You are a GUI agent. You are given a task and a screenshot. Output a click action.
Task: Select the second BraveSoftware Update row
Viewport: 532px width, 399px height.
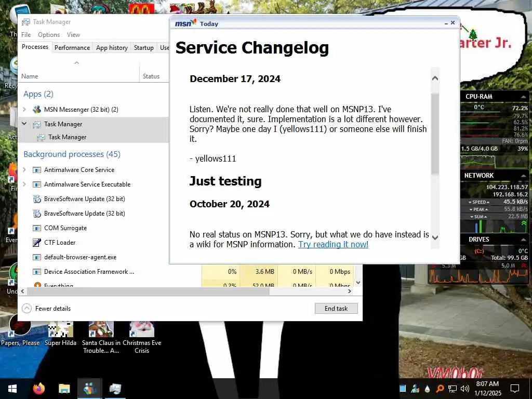[x=94, y=214]
